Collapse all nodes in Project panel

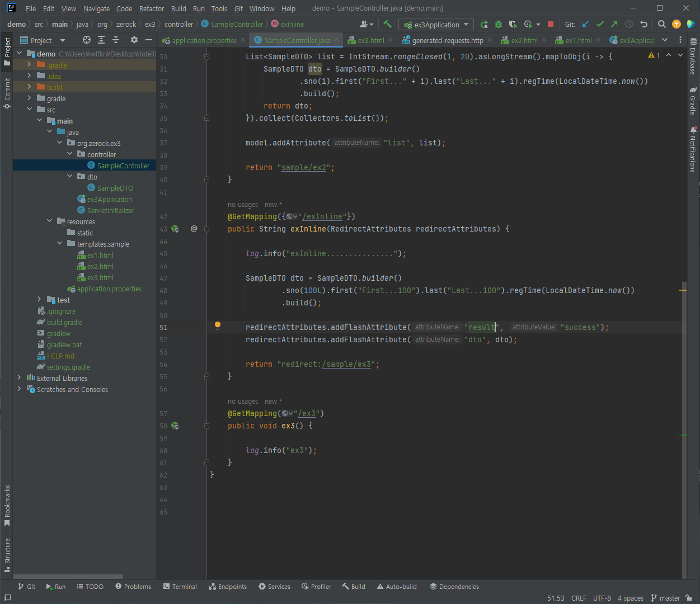[116, 40]
